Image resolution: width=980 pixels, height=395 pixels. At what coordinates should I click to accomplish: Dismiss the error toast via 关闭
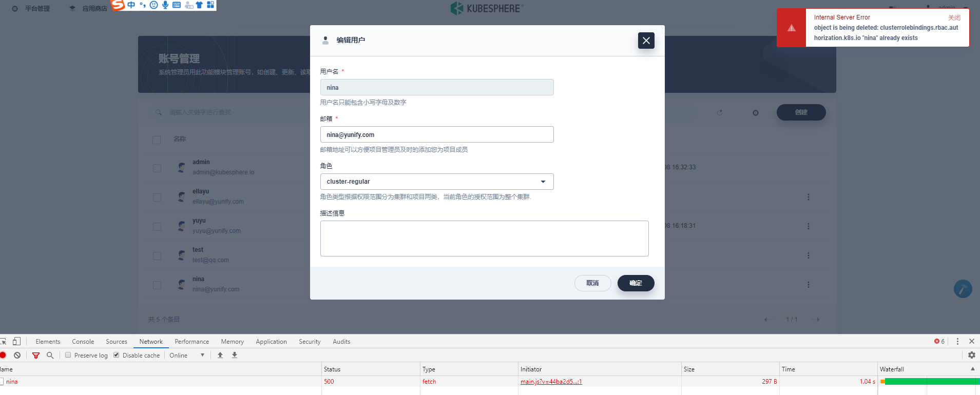coord(954,17)
